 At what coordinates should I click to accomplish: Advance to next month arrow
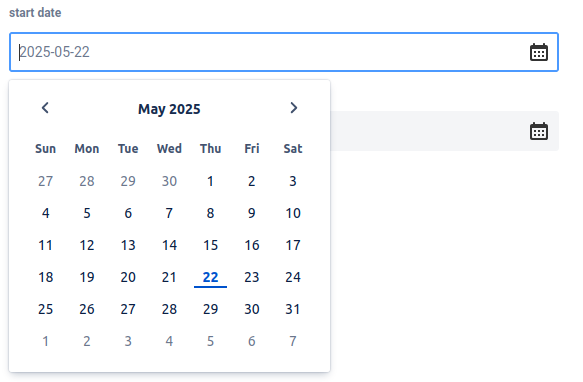(x=293, y=108)
